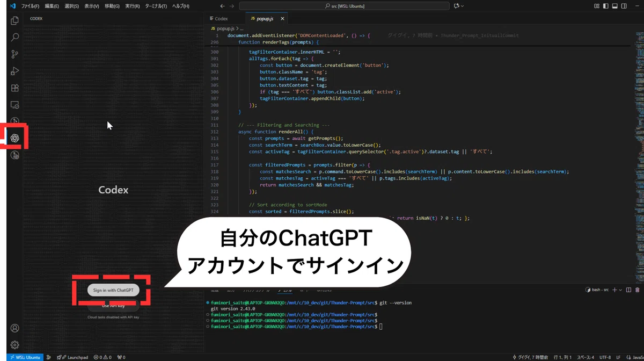Open the ファイル(F) menu

(30, 6)
